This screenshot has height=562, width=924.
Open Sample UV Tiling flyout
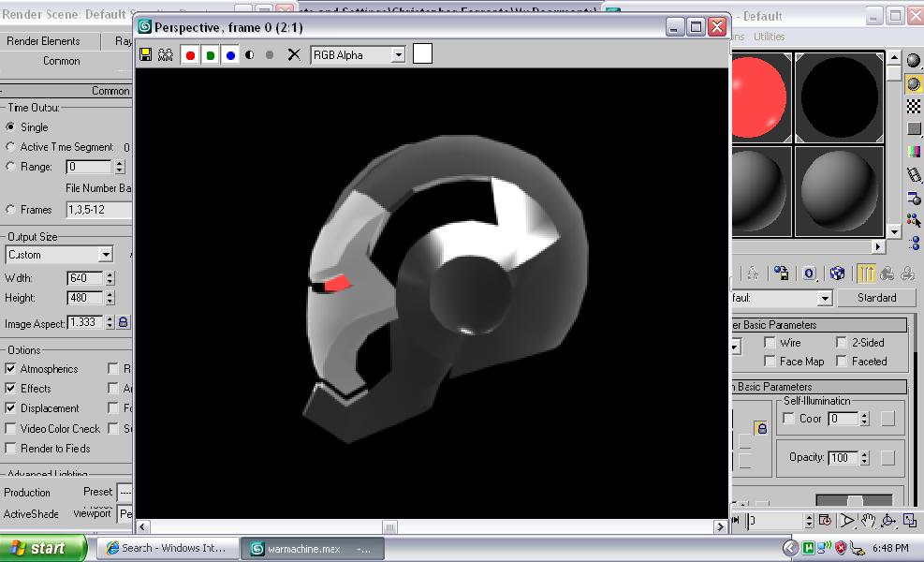tap(914, 128)
